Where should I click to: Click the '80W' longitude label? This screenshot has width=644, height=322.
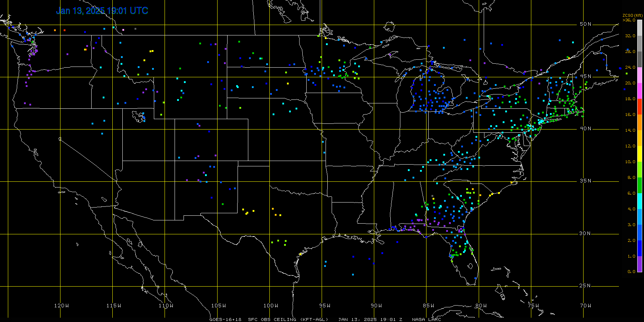click(x=481, y=306)
